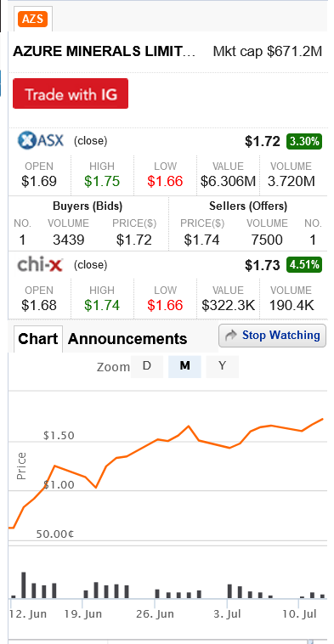Click the $1.74 offer price
The height and width of the screenshot is (644, 334).
pyautogui.click(x=201, y=240)
